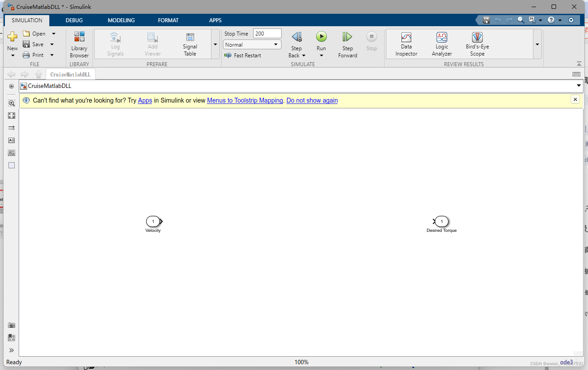Click Fit to View palette icon
The image size is (588, 370).
12,115
